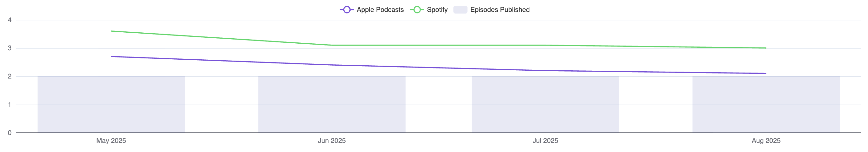Select Spotify line's Aug 2025 endpoint
Image resolution: width=868 pixels, height=152 pixels.
point(765,48)
